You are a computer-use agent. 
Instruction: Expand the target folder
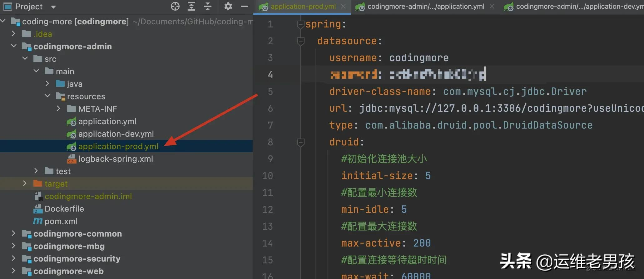[x=25, y=183]
